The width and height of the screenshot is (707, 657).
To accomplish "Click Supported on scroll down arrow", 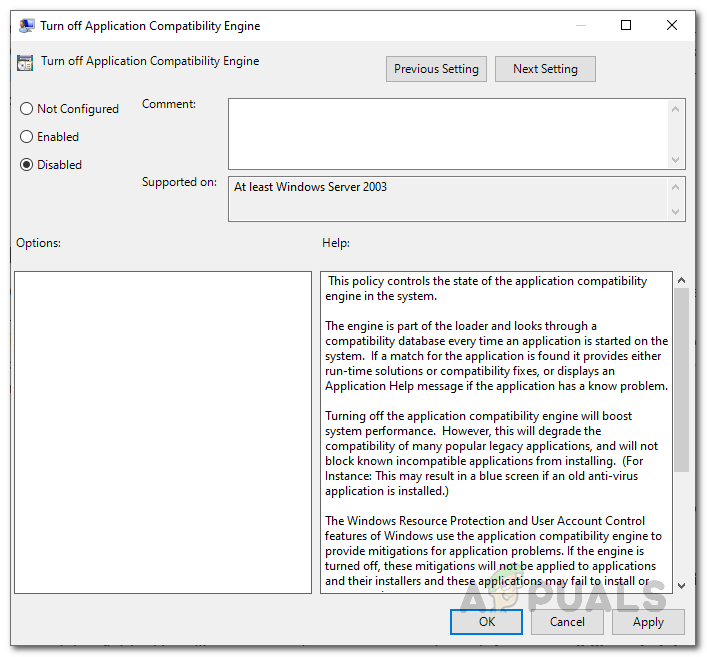I will (675, 211).
